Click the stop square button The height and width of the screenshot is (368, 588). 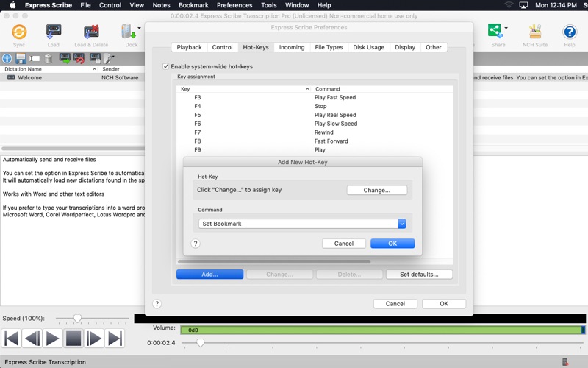pyautogui.click(x=73, y=339)
